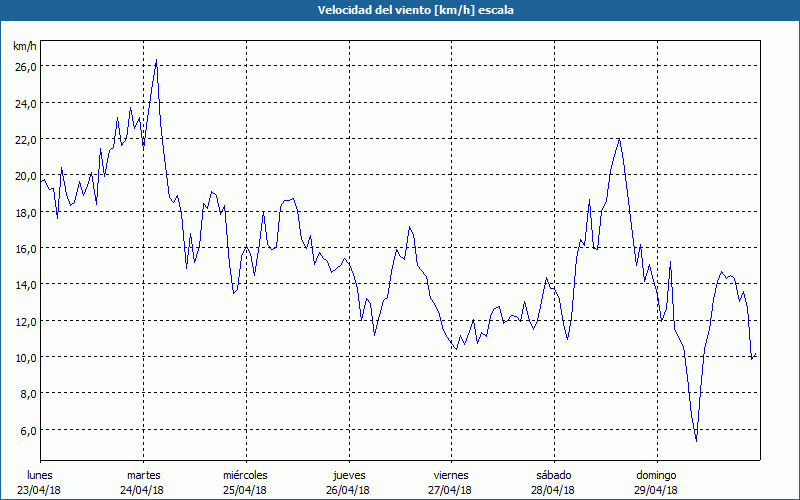Select the 10,0 y-axis label
This screenshot has width=800, height=500.
click(x=25, y=357)
